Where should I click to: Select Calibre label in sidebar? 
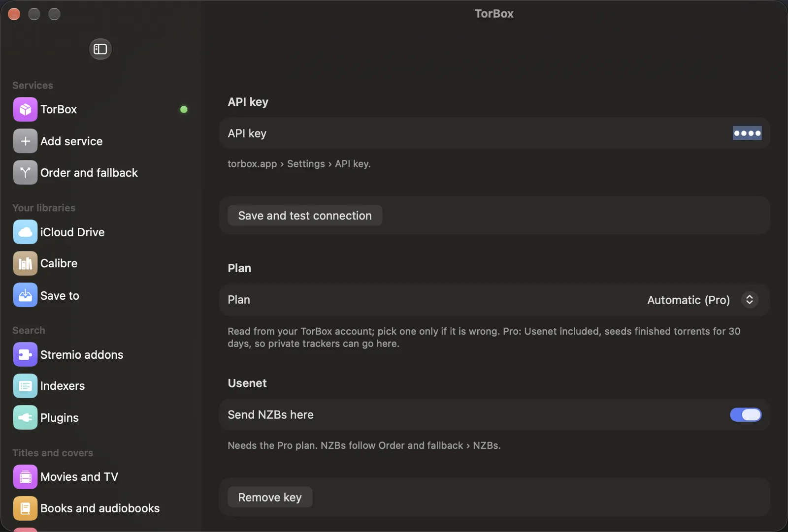click(x=59, y=263)
